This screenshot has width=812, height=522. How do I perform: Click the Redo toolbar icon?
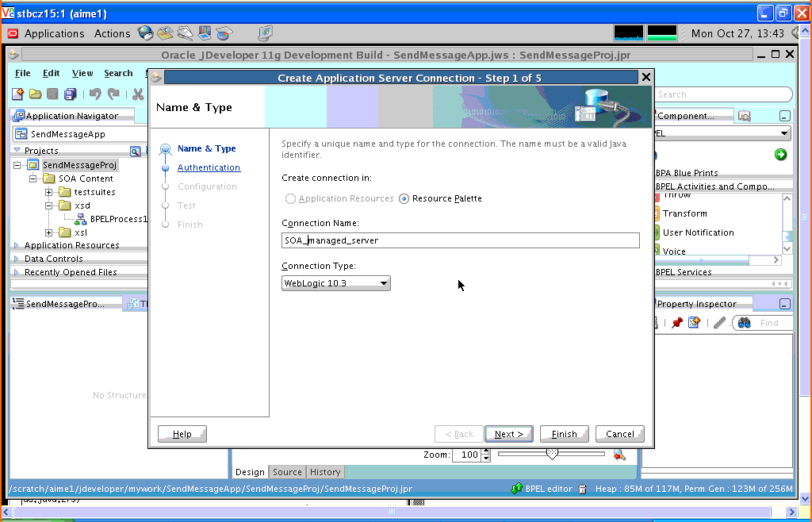click(x=113, y=94)
